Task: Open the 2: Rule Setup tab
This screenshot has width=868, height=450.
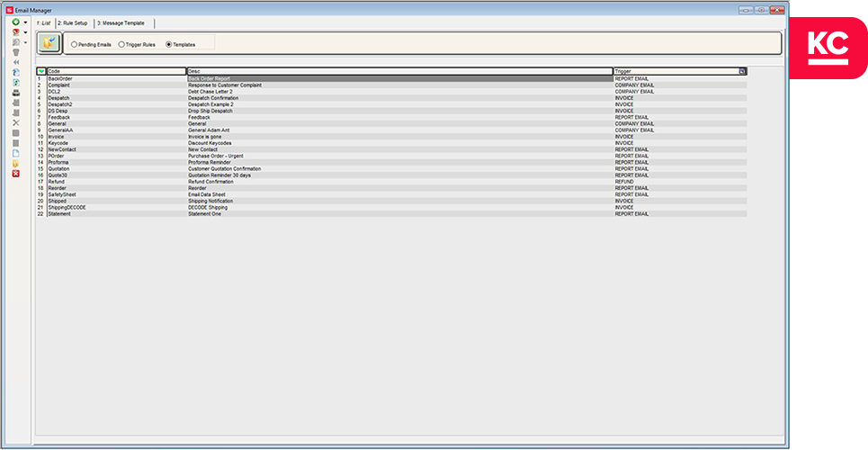Action: pos(73,23)
